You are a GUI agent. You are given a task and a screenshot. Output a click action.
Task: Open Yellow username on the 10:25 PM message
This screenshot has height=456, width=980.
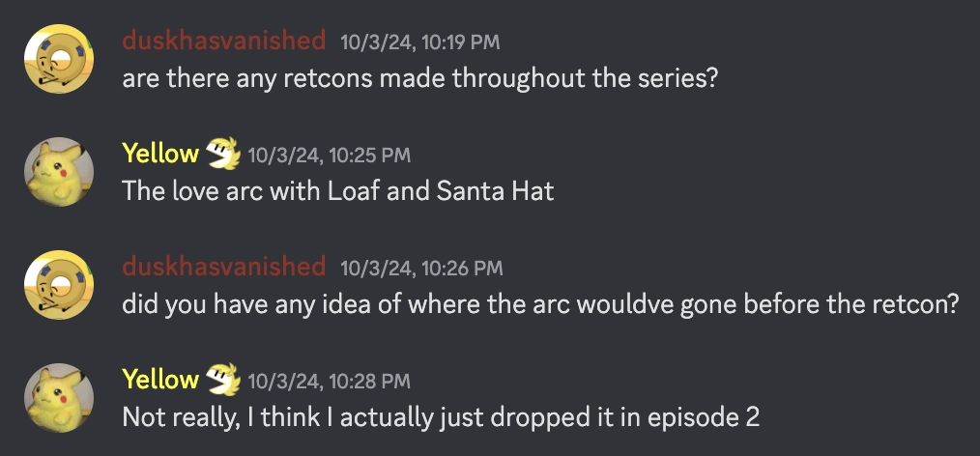160,154
